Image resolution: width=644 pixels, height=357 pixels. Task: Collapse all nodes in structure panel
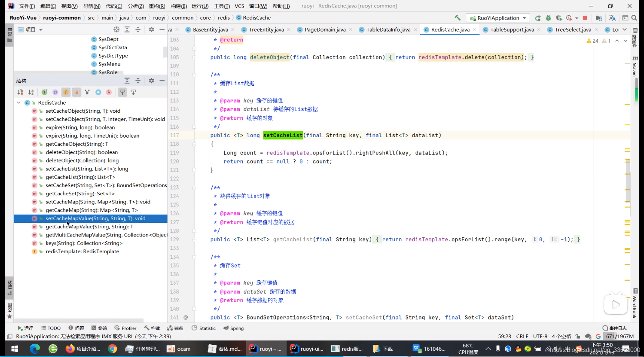[138, 80]
